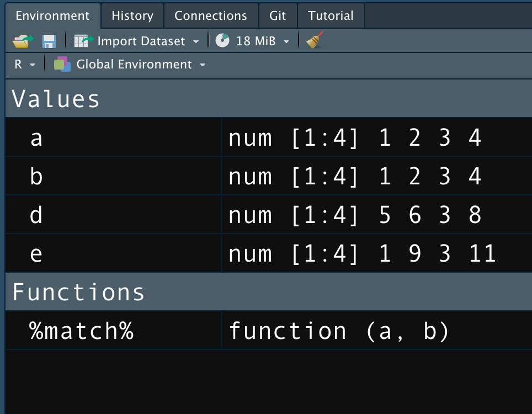
Task: Open the R language selector dropdown
Action: point(25,65)
